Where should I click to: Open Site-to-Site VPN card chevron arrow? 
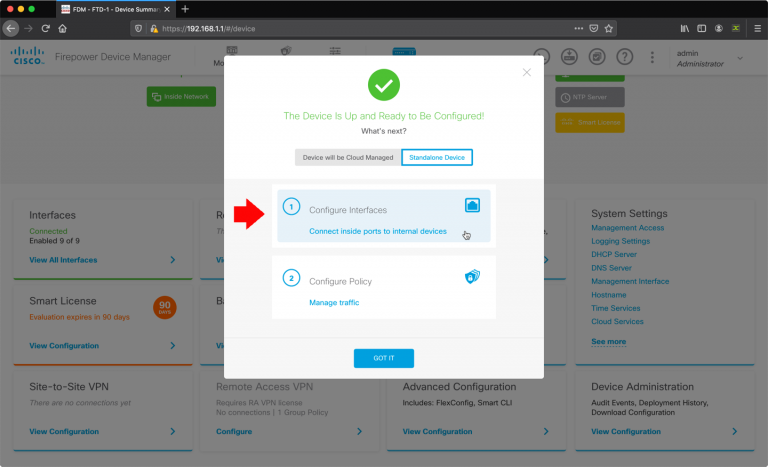tap(172, 431)
